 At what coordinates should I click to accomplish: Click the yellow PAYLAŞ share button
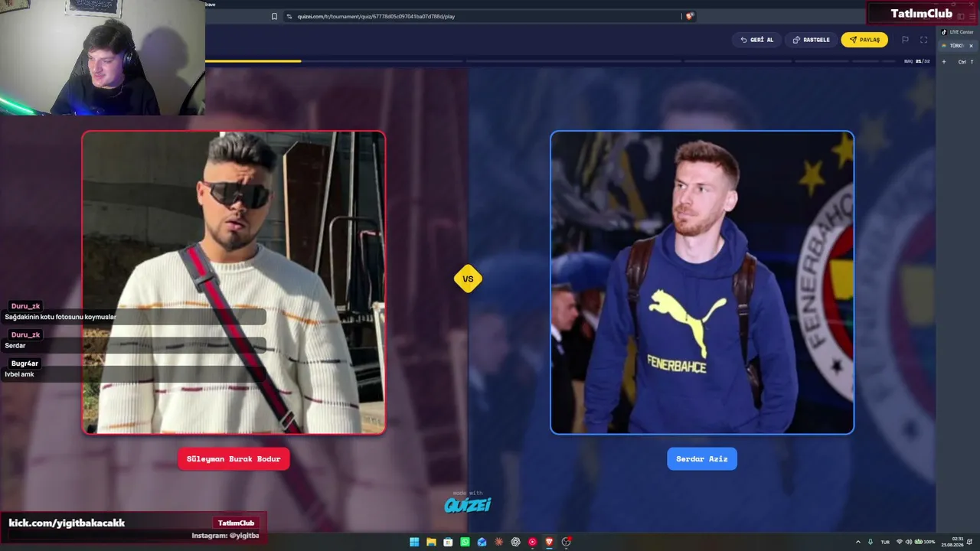(864, 40)
